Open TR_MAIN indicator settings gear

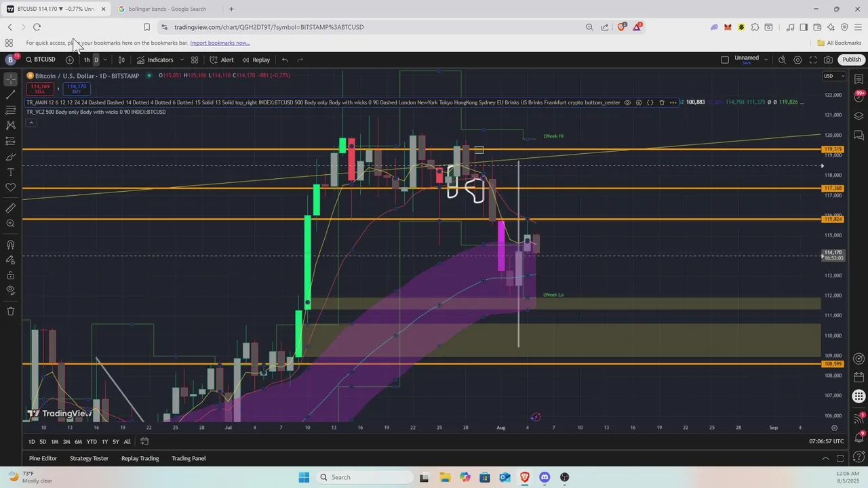click(639, 102)
